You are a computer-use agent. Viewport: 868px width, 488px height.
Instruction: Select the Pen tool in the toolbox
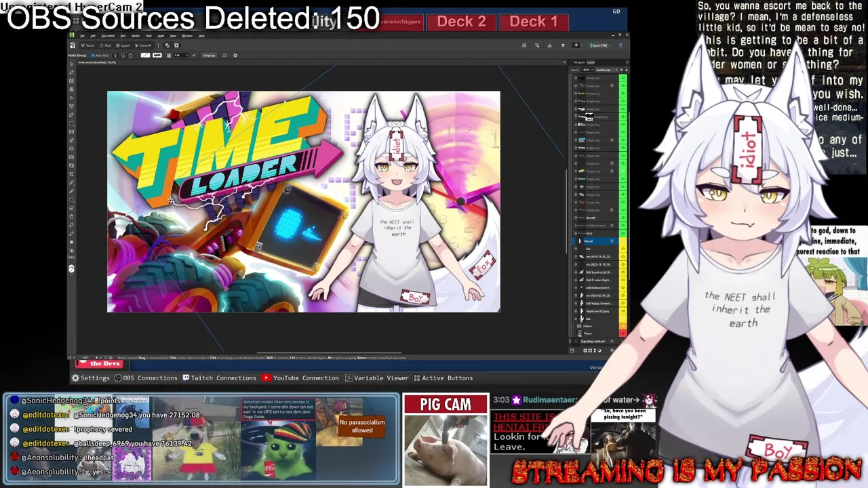(71, 115)
